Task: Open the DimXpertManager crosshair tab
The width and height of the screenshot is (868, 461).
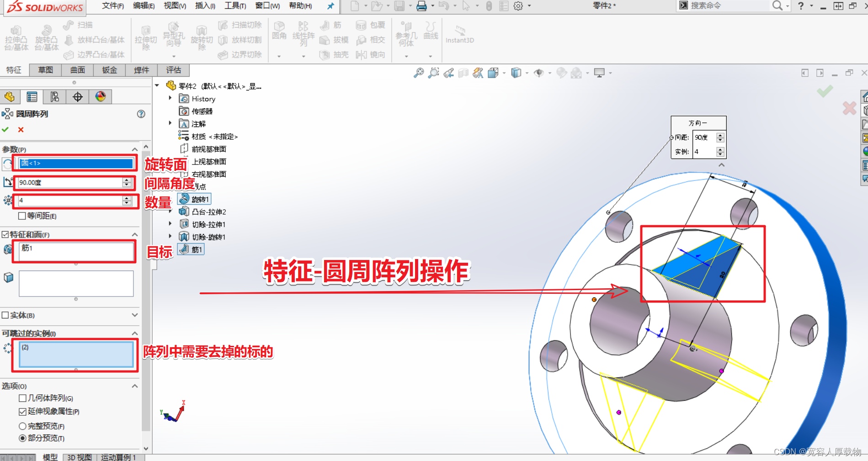Action: (78, 97)
